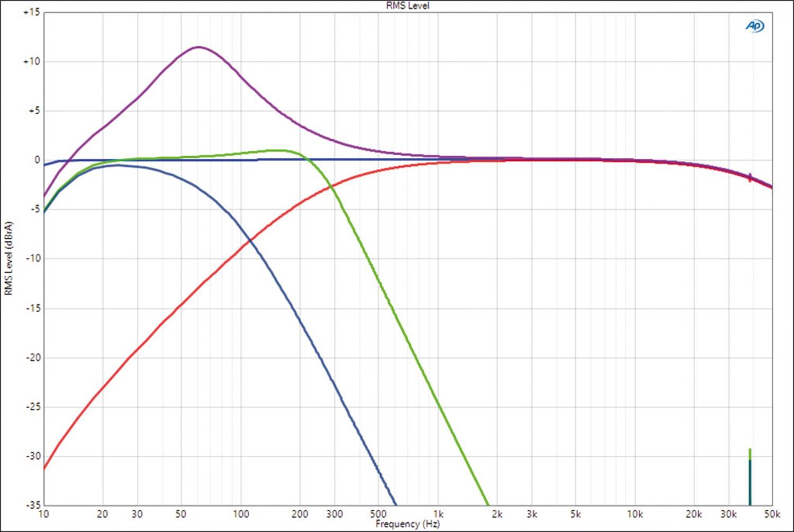Click the 1k x-axis label
The height and width of the screenshot is (532, 794).
[x=438, y=514]
